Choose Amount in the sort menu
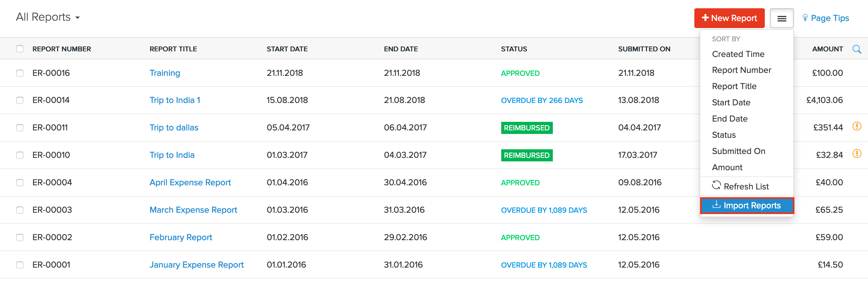Image resolution: width=868 pixels, height=285 pixels. (727, 167)
